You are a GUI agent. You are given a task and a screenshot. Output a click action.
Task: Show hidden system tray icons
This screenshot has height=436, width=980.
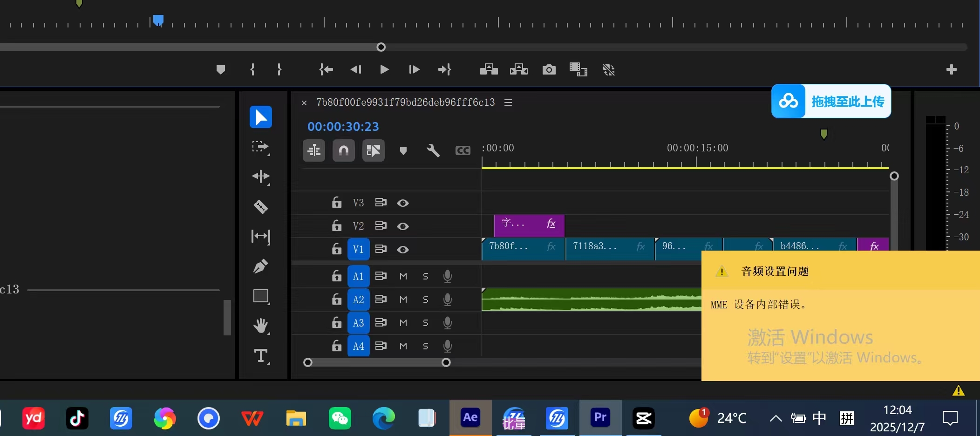pos(776,418)
